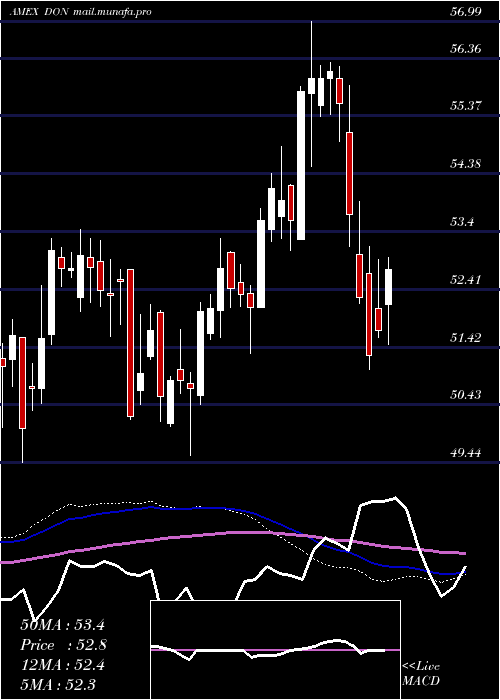The height and width of the screenshot is (700, 500).
Task: Click the '50MA : 53.4' readout
Action: 62,625
